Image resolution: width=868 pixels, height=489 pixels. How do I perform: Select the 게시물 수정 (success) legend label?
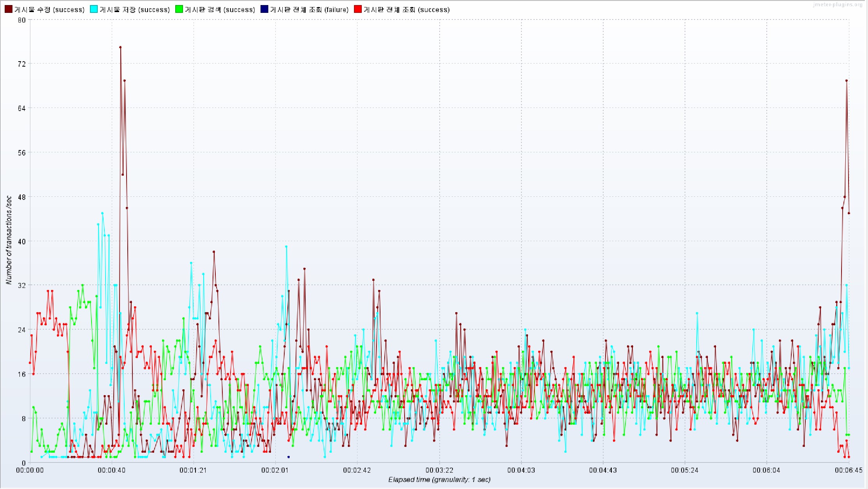coord(49,10)
